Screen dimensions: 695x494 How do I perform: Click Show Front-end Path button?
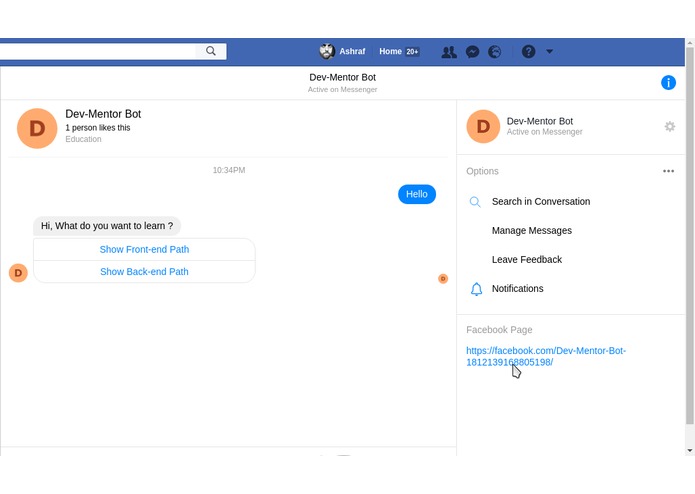point(144,249)
